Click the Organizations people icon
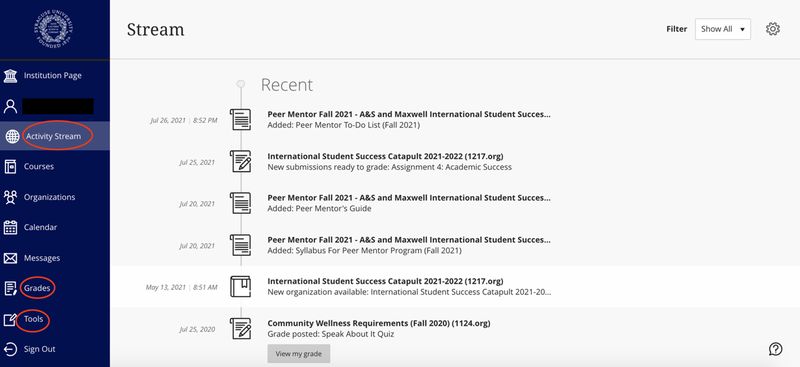800x367 pixels. point(10,197)
